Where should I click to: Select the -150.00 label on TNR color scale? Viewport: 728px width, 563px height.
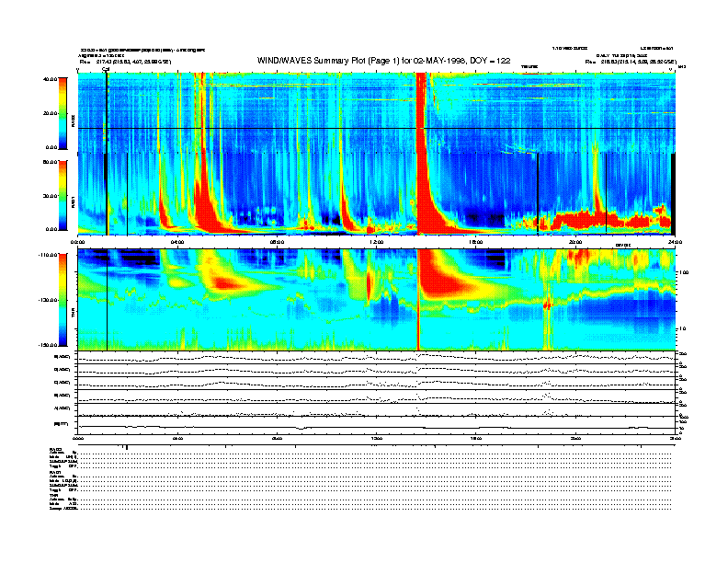click(49, 345)
